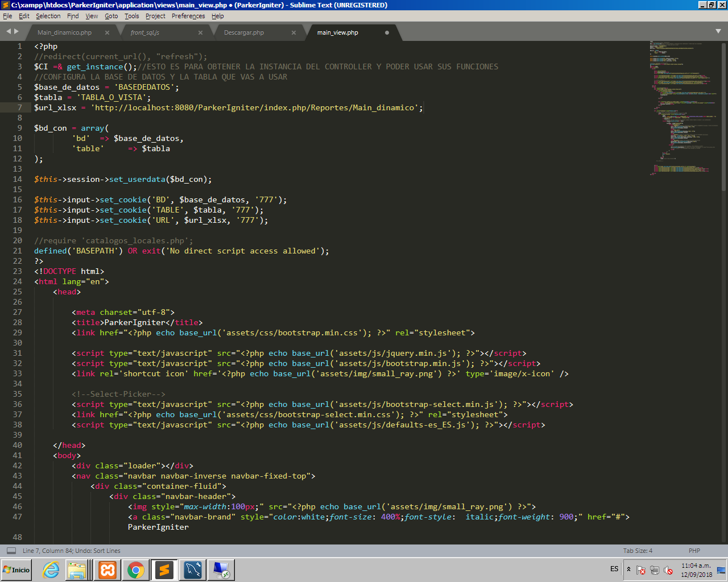The height and width of the screenshot is (582, 728).
Task: Close the Main_dinamico.php tab
Action: (107, 33)
